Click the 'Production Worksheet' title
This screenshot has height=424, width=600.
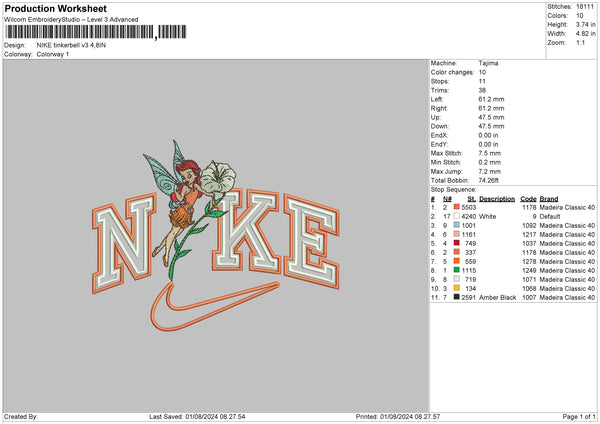pyautogui.click(x=55, y=8)
